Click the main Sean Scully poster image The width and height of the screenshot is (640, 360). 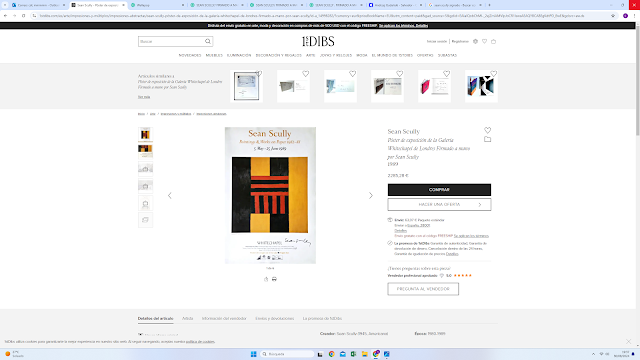click(270, 195)
